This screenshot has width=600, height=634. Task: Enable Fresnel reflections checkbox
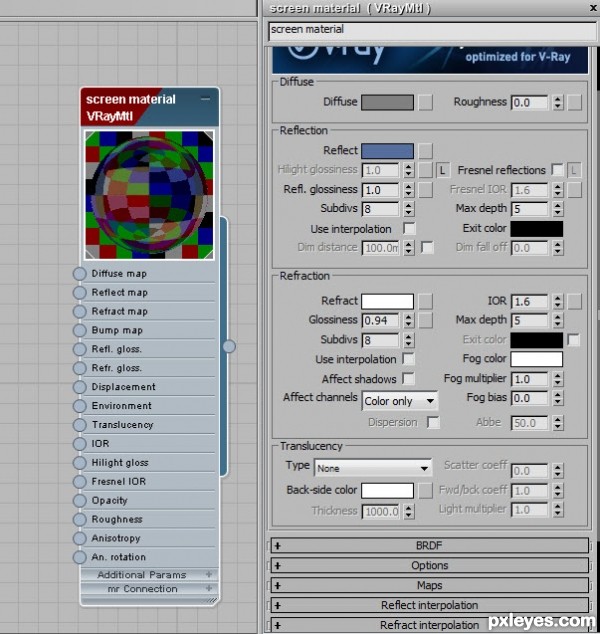[x=557, y=170]
